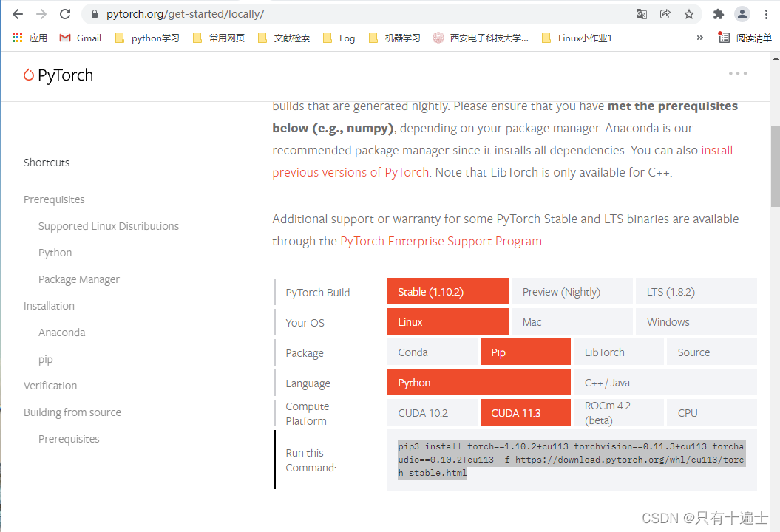Open the 西安电子科技大学 bookmark
The image size is (780, 532).
[x=481, y=38]
